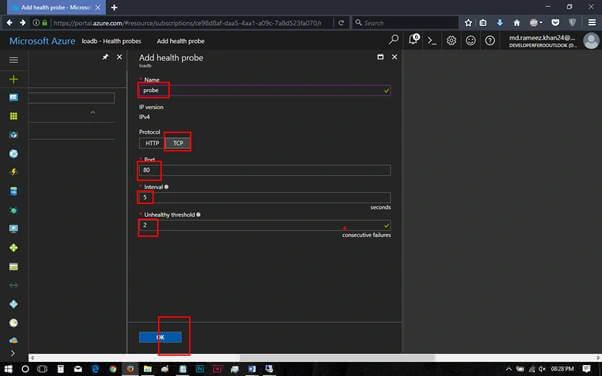This screenshot has width=602, height=376.
Task: Open portal settings gear
Action: pyautogui.click(x=452, y=40)
